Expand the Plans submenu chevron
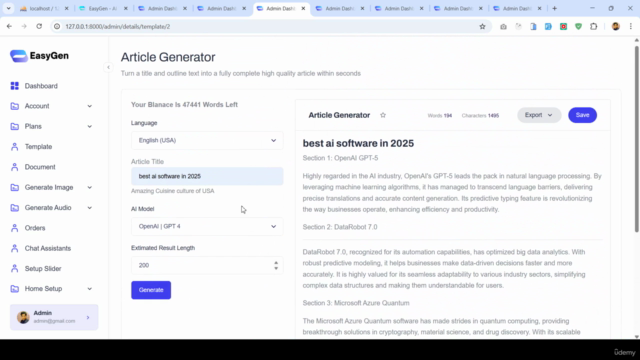This screenshot has height=360, width=640. [89, 127]
